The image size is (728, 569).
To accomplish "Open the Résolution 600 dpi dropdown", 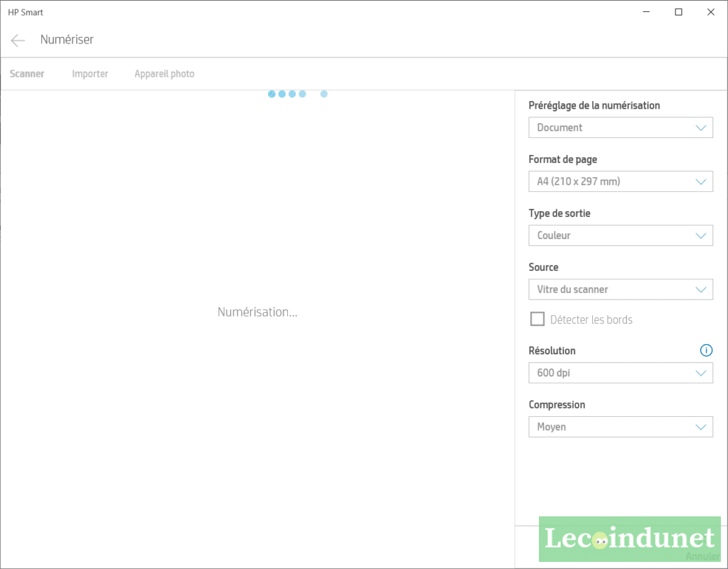I will pyautogui.click(x=620, y=373).
